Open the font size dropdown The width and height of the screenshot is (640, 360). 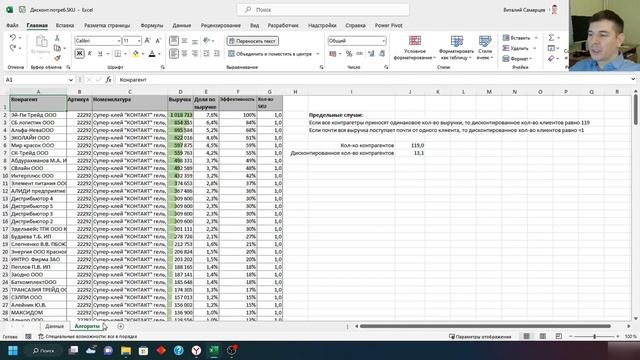139,41
